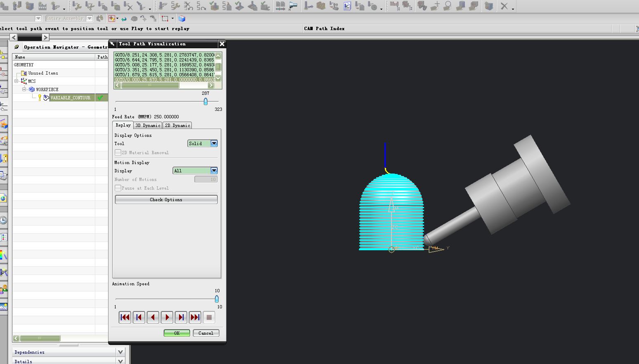The image size is (639, 364).
Task: Open the Entire Assembly scope dropdown
Action: point(90,19)
